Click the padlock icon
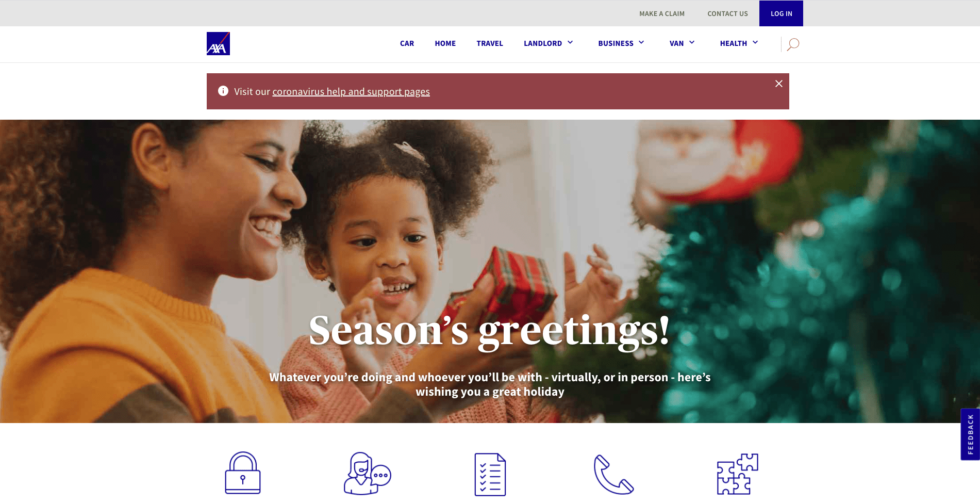Screen dimensions: 980x503 pos(243,473)
